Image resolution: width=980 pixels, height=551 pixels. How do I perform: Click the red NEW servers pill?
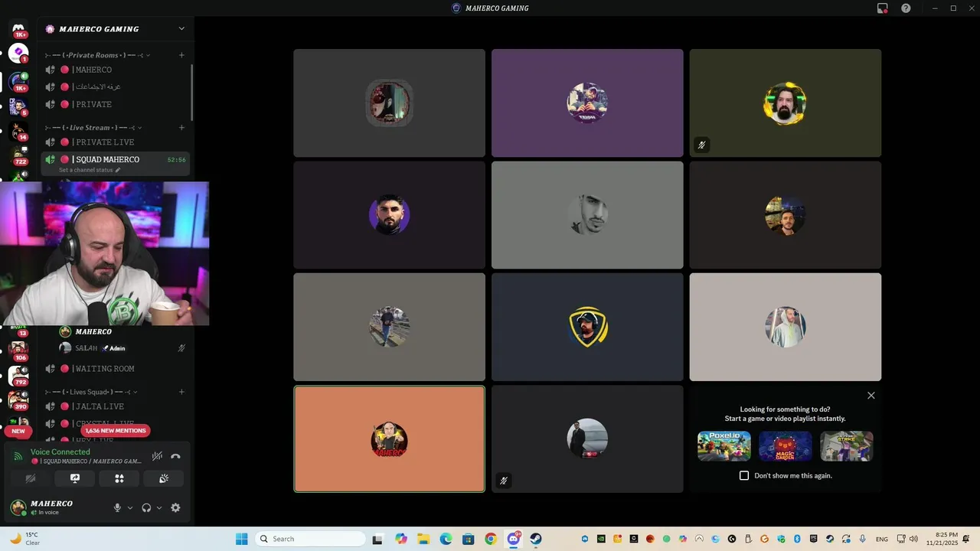[18, 431]
